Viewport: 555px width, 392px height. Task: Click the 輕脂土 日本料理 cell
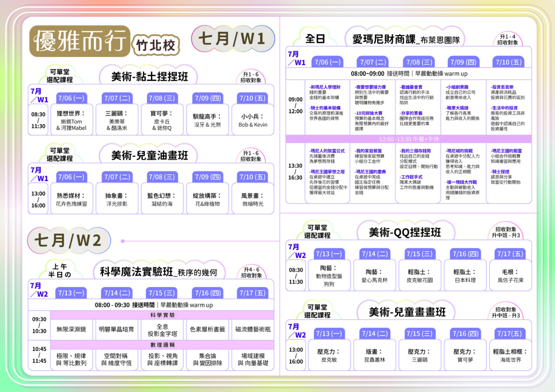[465, 276]
